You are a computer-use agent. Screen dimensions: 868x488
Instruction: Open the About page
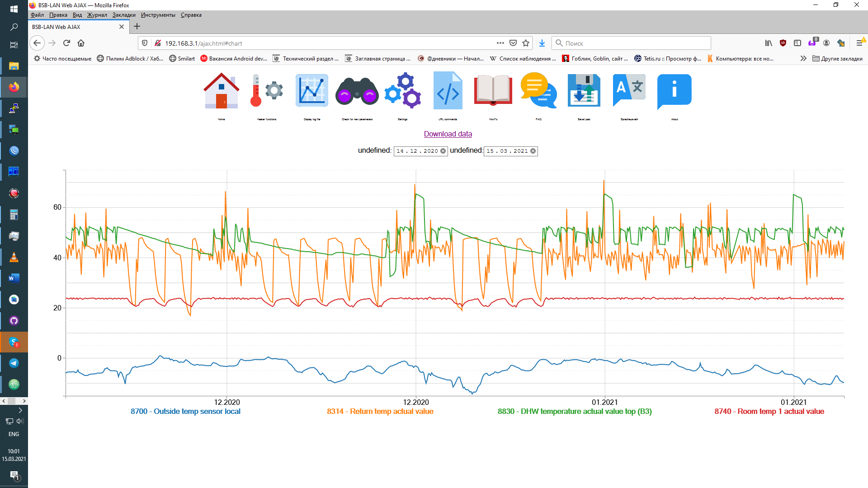674,90
